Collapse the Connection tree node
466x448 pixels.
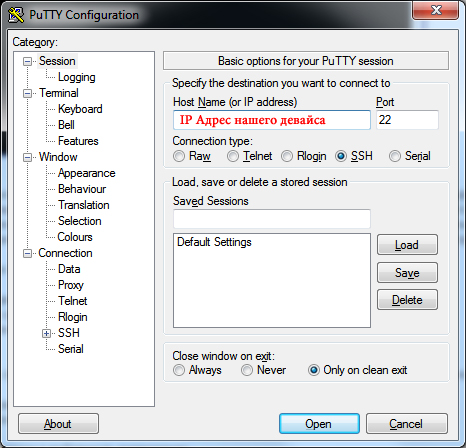(27, 253)
